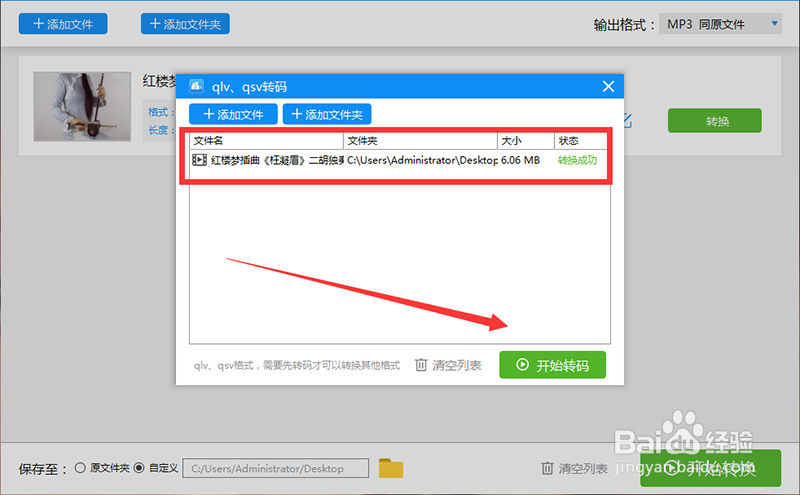Click the 6.06 MB size cell
This screenshot has width=800, height=495.
(520, 160)
